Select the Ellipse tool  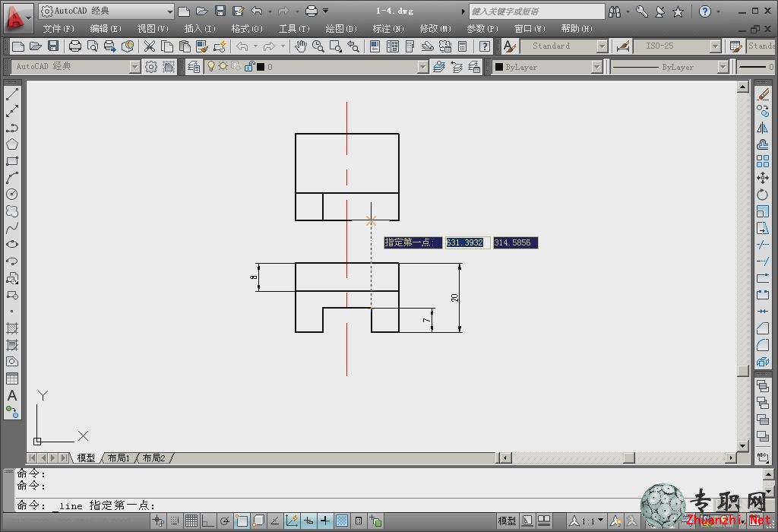[x=12, y=244]
